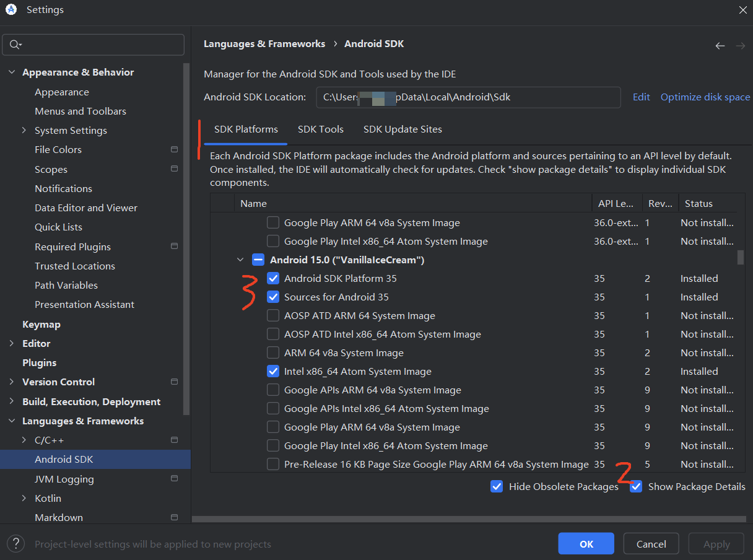Viewport: 753px width, 560px height.
Task: Collapse Android 15.0 VanillaIceCream group
Action: pyautogui.click(x=240, y=260)
